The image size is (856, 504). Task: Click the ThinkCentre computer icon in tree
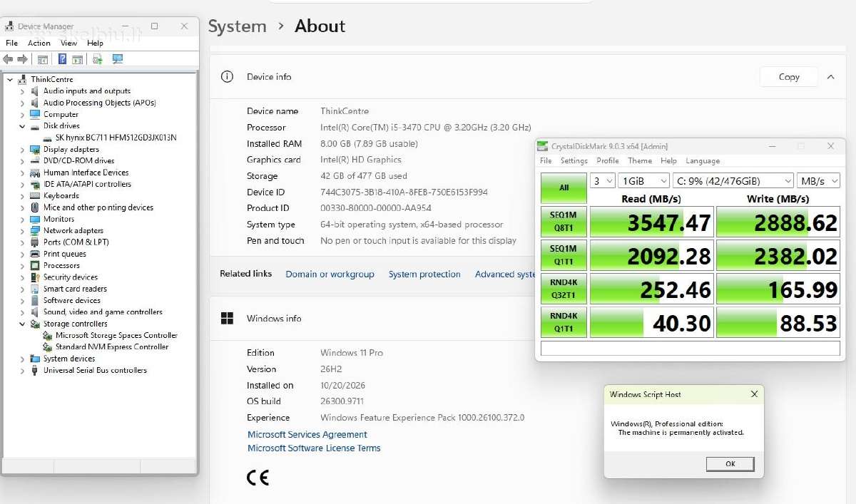coord(23,79)
